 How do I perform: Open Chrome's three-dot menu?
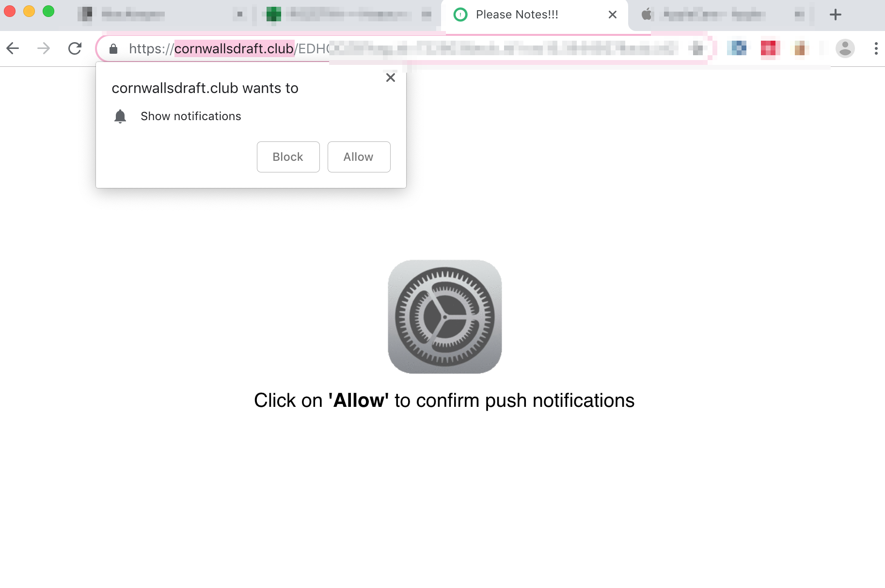876,48
